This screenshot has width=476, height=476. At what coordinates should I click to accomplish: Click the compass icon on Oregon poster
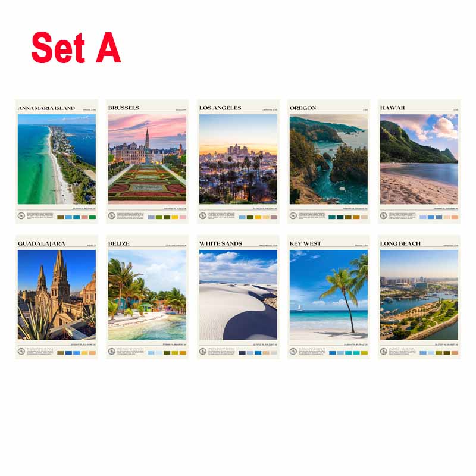293,216
